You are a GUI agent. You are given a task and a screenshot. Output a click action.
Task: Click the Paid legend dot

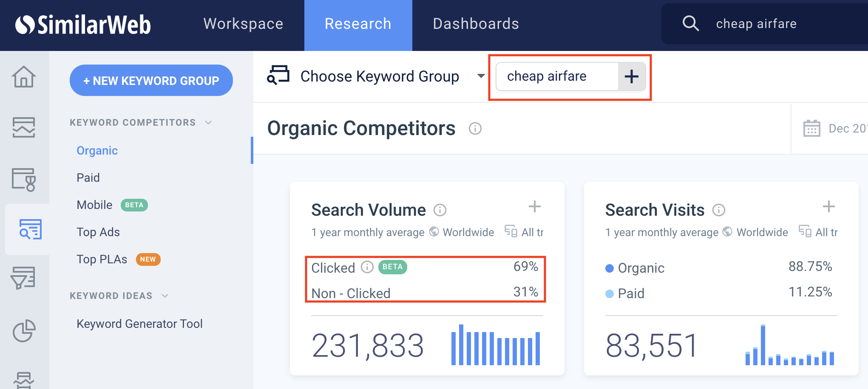(610, 294)
